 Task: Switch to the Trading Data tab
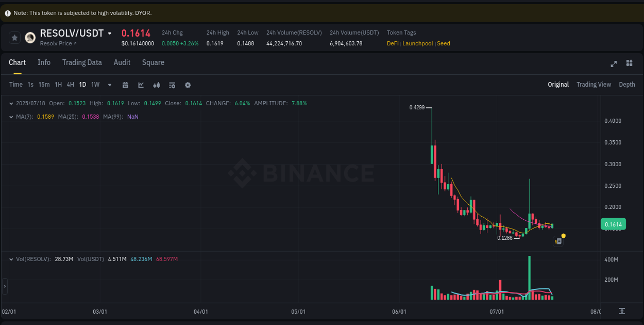point(82,62)
